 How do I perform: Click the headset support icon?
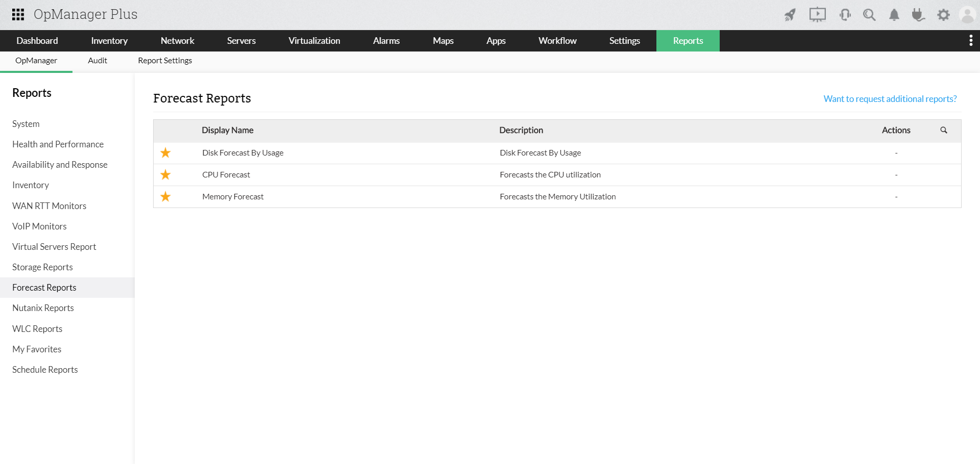[x=845, y=14]
